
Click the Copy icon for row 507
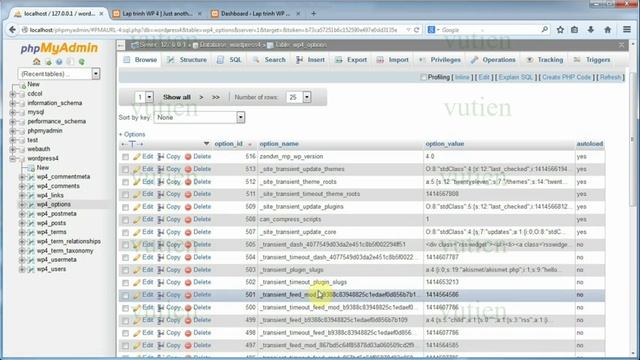point(161,232)
